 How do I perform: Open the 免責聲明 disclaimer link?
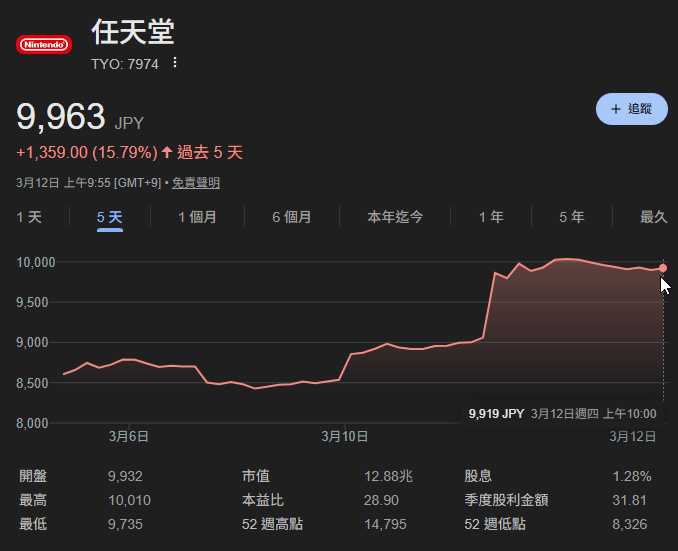(195, 183)
